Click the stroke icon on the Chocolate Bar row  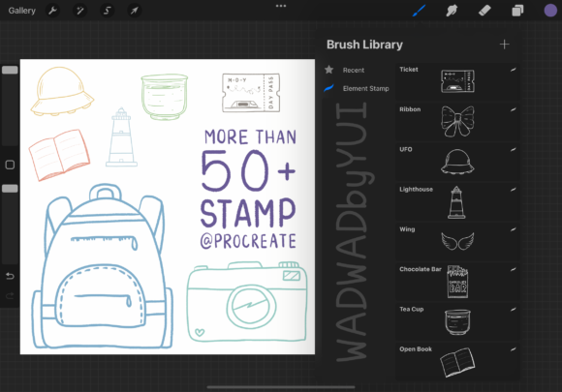point(513,269)
